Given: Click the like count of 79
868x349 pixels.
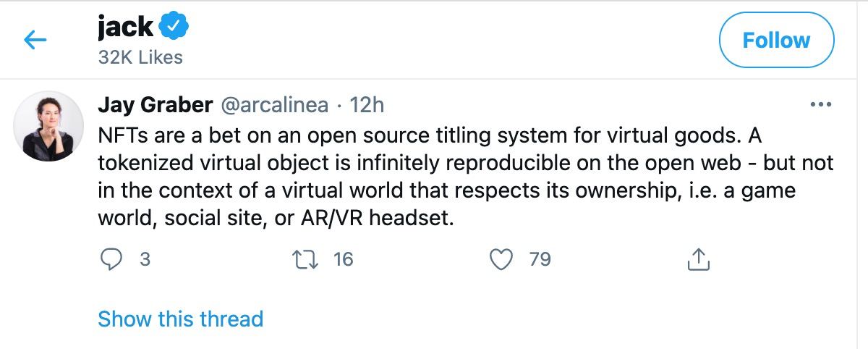Looking at the screenshot, I should click(x=540, y=258).
